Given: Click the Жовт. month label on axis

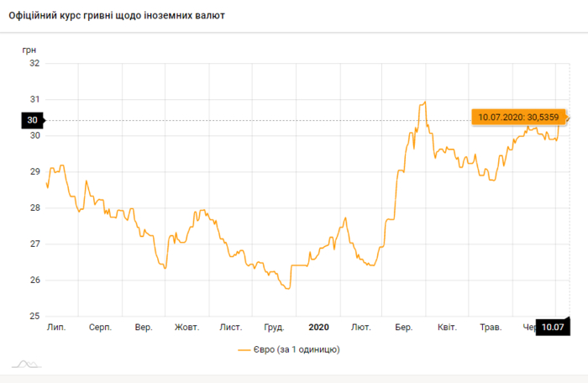Looking at the screenshot, I should [186, 328].
